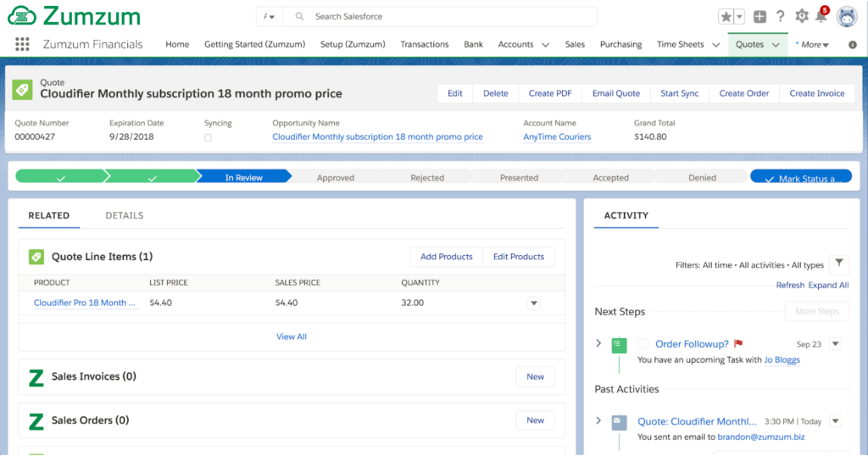Open the Transactions tab

click(x=425, y=44)
